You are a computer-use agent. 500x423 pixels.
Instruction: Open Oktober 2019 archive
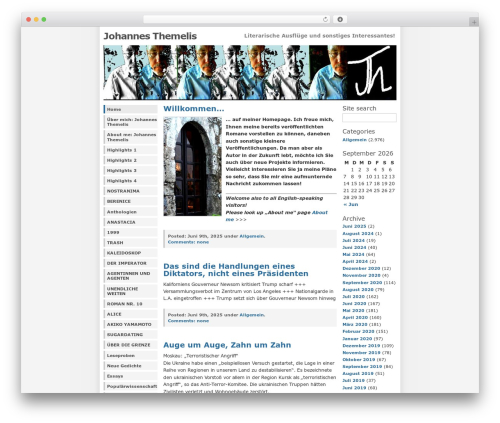pos(359,360)
